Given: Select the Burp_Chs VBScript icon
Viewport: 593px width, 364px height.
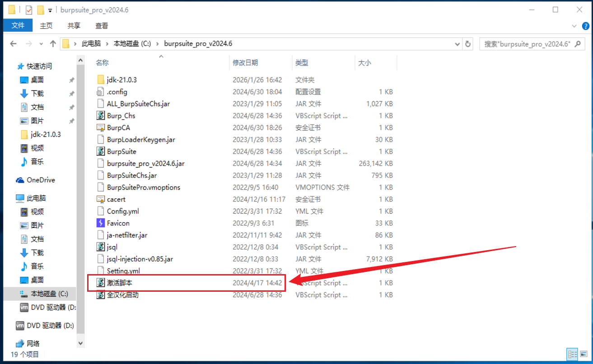Looking at the screenshot, I should 101,116.
